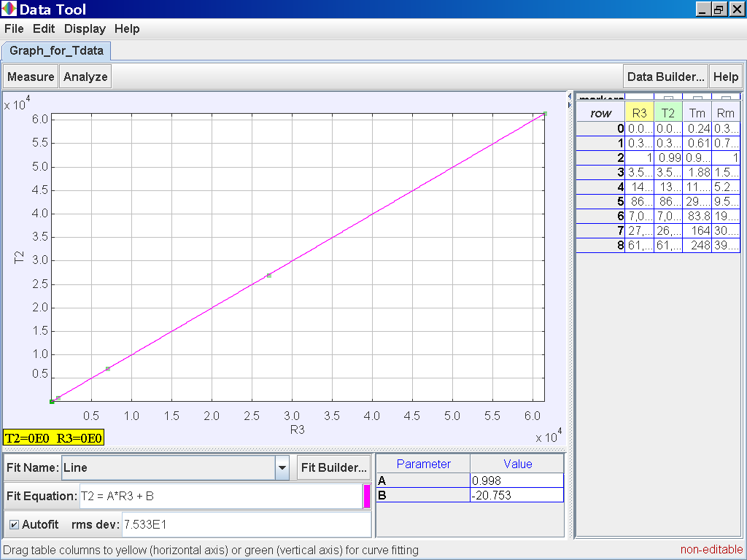Toggle the Autofit checkbox

point(15,524)
